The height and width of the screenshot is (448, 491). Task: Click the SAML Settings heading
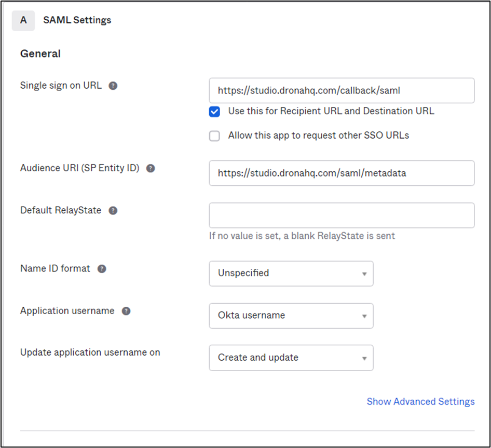pyautogui.click(x=77, y=20)
